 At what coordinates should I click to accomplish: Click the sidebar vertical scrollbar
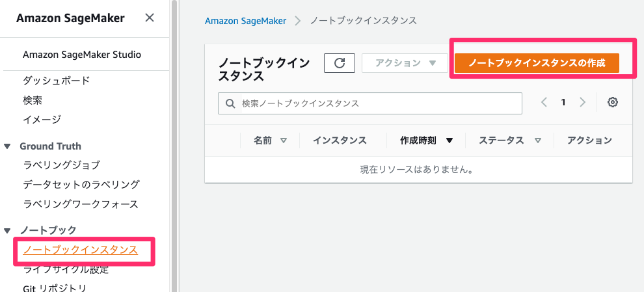(174, 146)
